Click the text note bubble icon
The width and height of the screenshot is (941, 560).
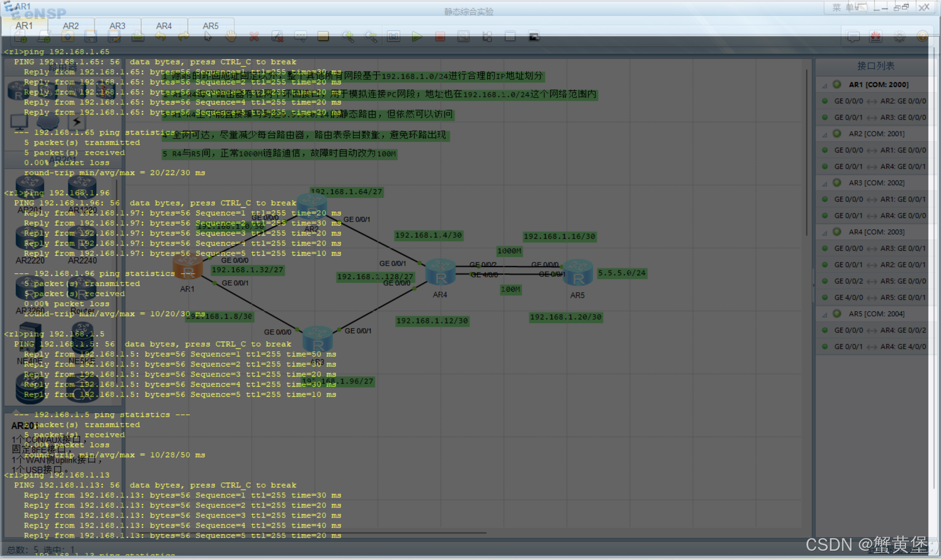pos(300,37)
